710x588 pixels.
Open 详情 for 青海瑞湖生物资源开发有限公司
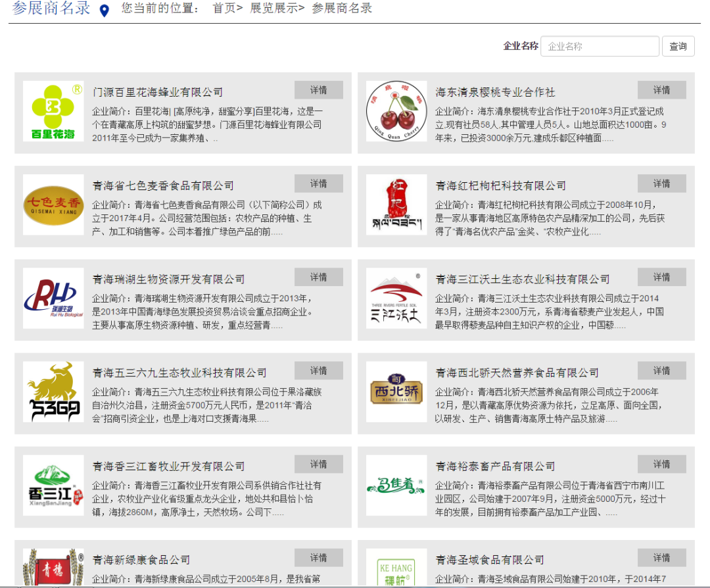tap(319, 278)
